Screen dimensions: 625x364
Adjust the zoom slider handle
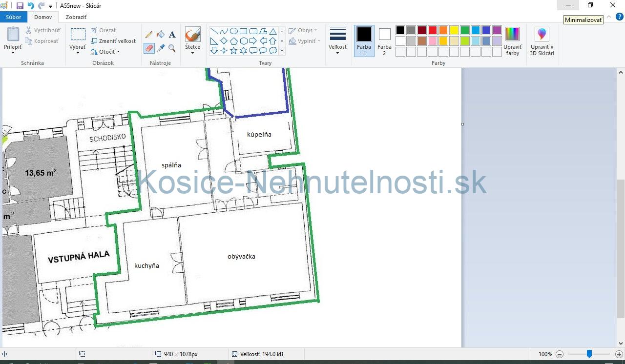tap(589, 354)
